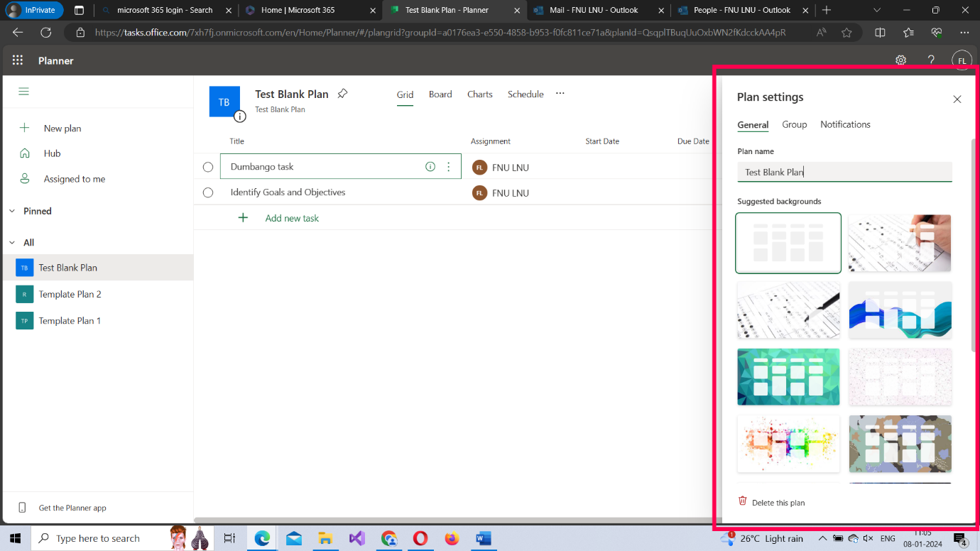Open the Assigned to me person icon

pos(25,178)
